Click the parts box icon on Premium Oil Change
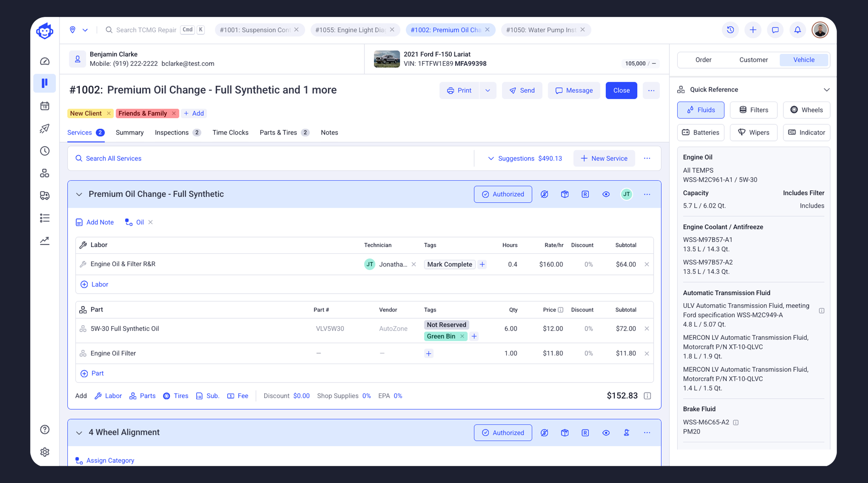Screen dimensions: 868x483 coord(565,194)
